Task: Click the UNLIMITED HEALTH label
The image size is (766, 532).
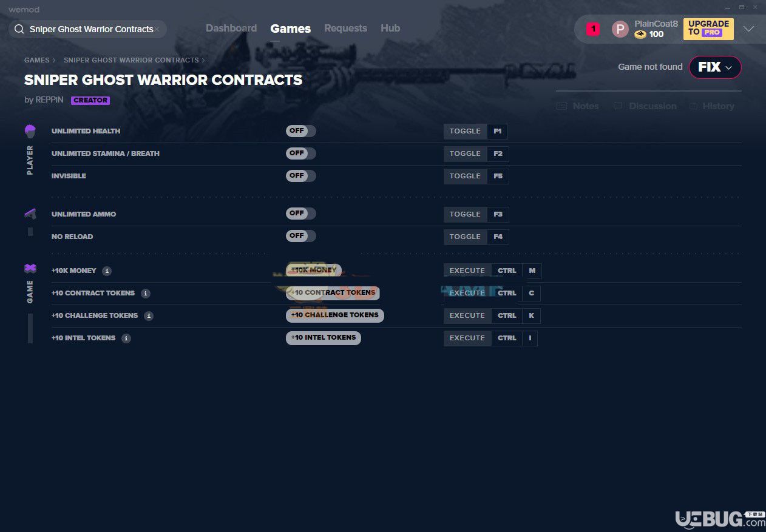Action: [86, 131]
